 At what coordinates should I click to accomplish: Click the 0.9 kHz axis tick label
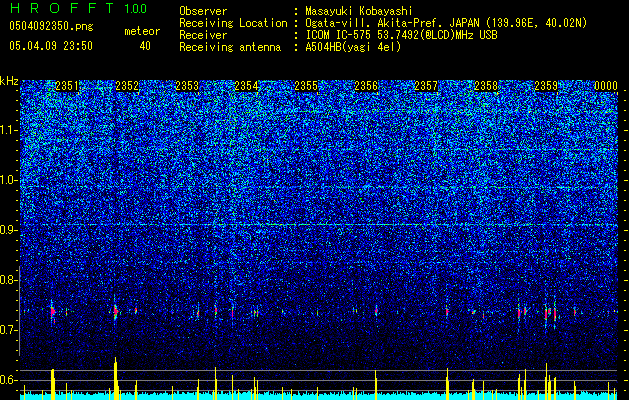click(9, 230)
